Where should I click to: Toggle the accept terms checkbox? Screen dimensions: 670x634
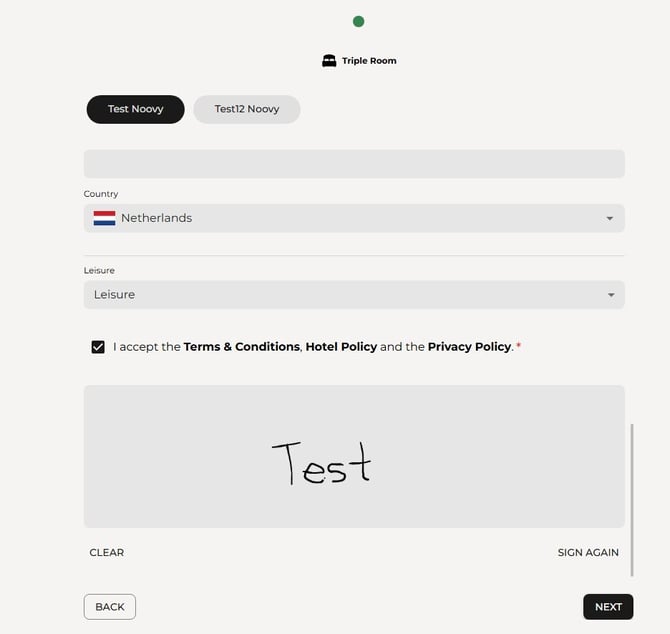click(98, 347)
